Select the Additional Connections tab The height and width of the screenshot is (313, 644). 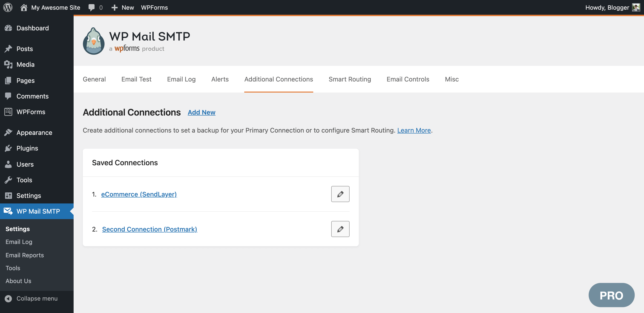(279, 79)
